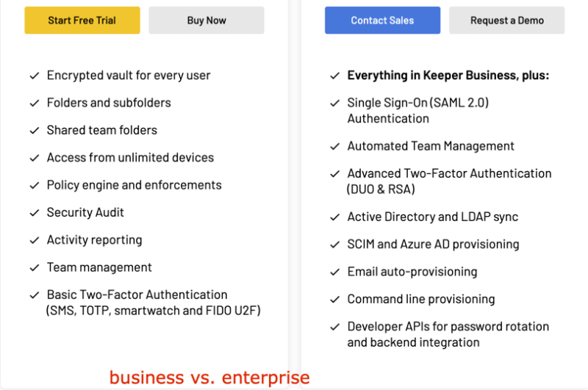Click checkmark beside Everything in Keeper Business

335,76
